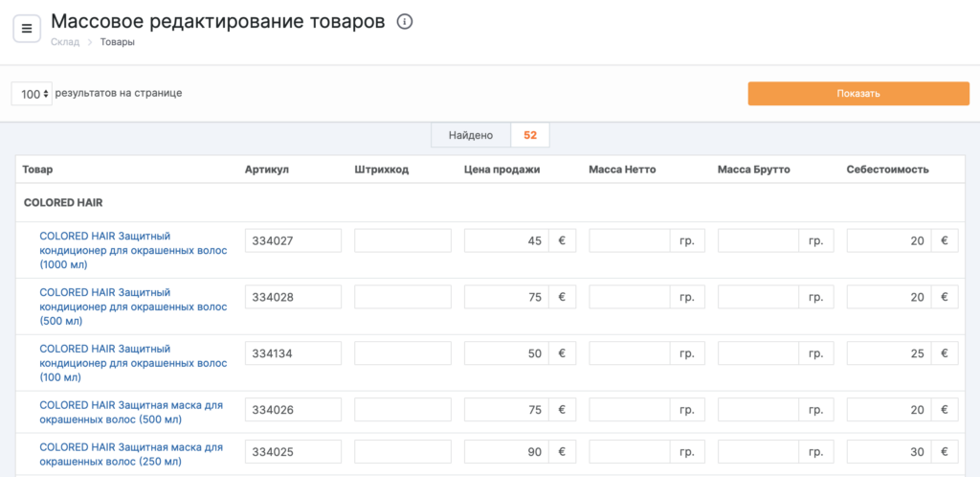Image resolution: width=980 pixels, height=477 pixels.
Task: Click net weight field for article 334134
Action: tap(629, 353)
